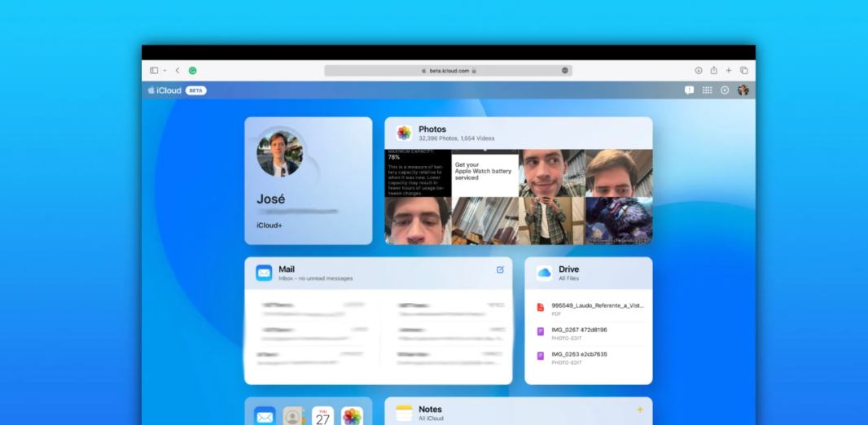Open the iCloud app launcher grid

point(707,90)
